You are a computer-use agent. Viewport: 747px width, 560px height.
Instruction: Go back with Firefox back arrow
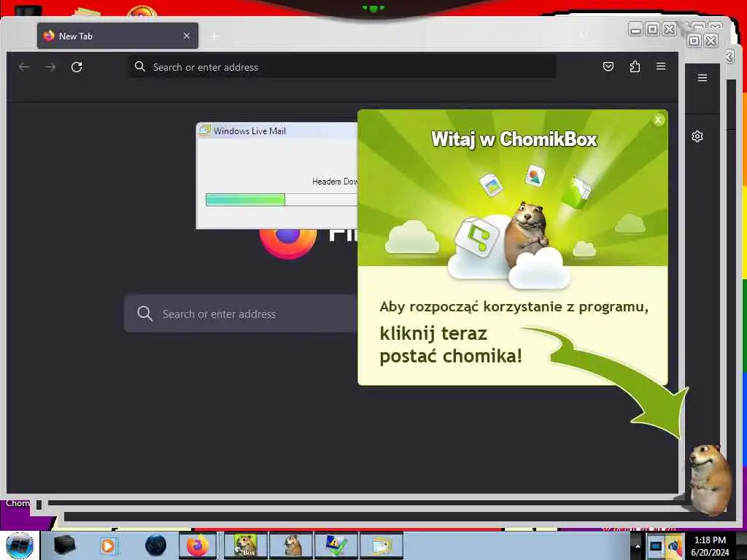pyautogui.click(x=24, y=67)
